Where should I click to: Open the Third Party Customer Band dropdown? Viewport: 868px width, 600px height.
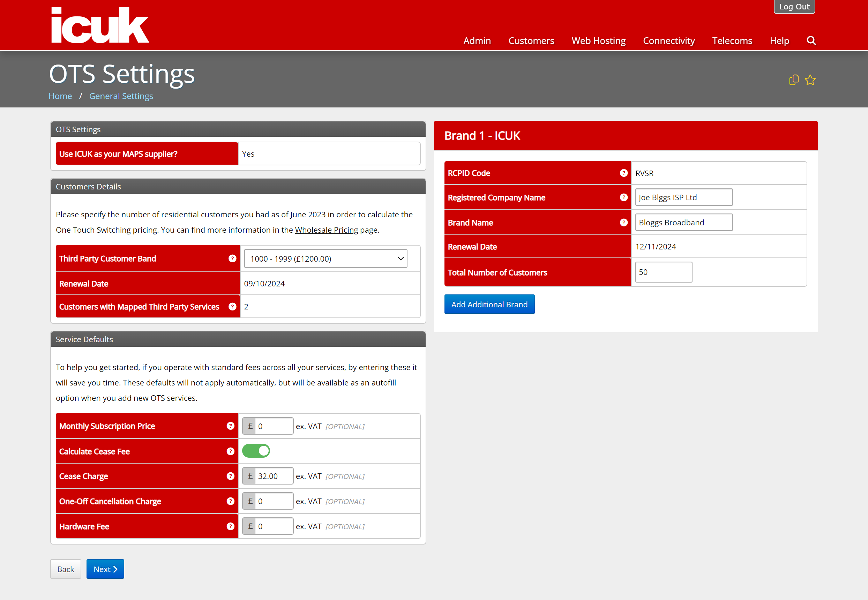325,258
